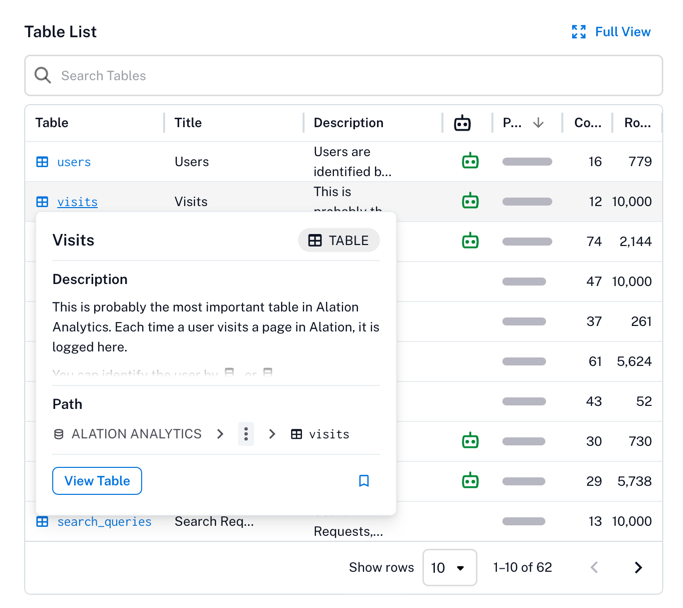Sort by the Table column header
The width and height of the screenshot is (683, 608).
[52, 123]
